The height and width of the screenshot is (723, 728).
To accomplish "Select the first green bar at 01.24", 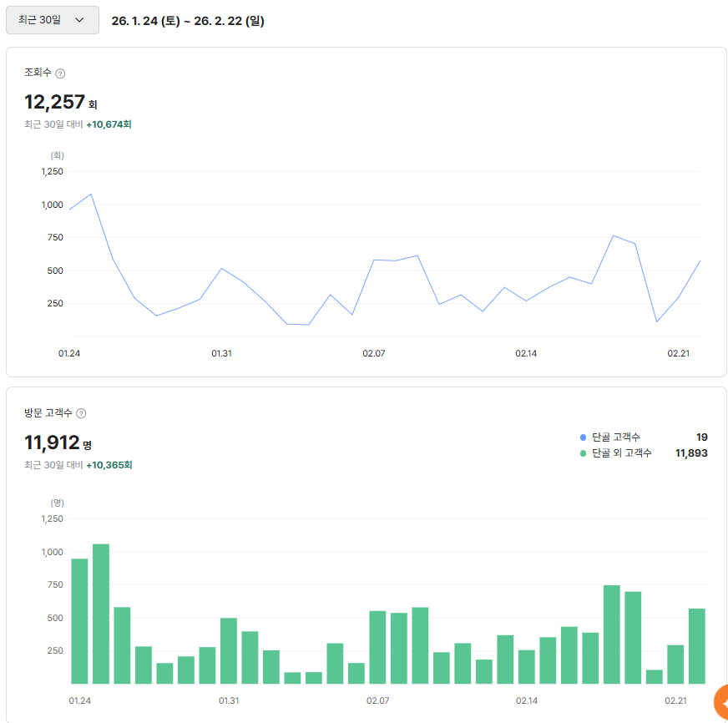I will (80, 621).
